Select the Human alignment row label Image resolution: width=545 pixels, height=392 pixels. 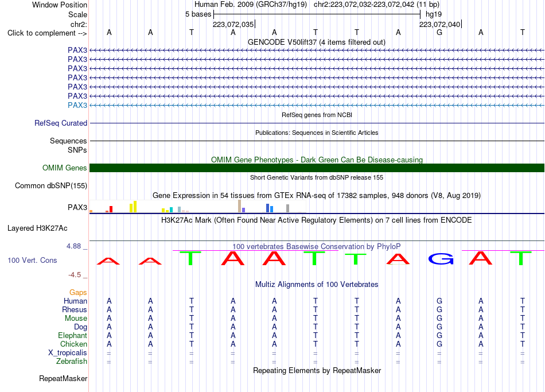coord(75,301)
